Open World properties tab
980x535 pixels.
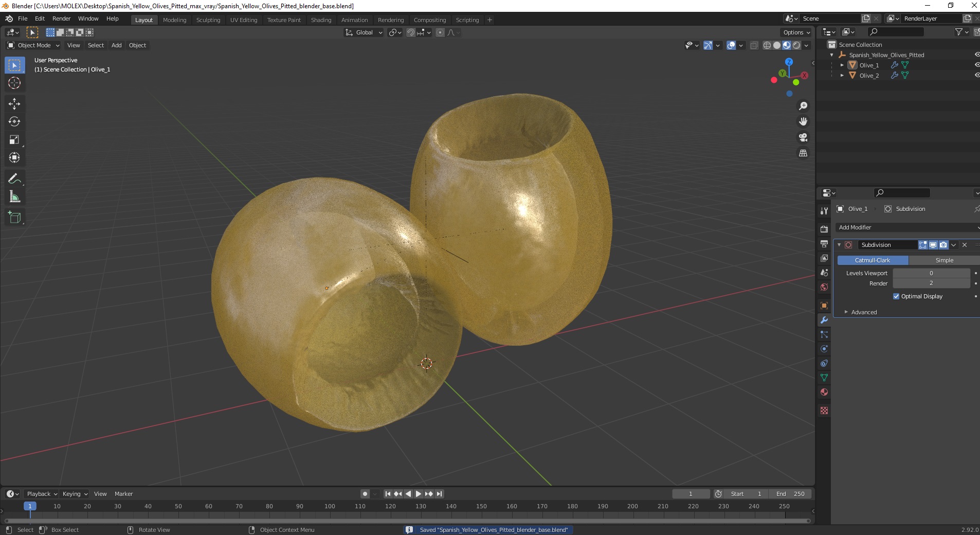click(x=824, y=287)
